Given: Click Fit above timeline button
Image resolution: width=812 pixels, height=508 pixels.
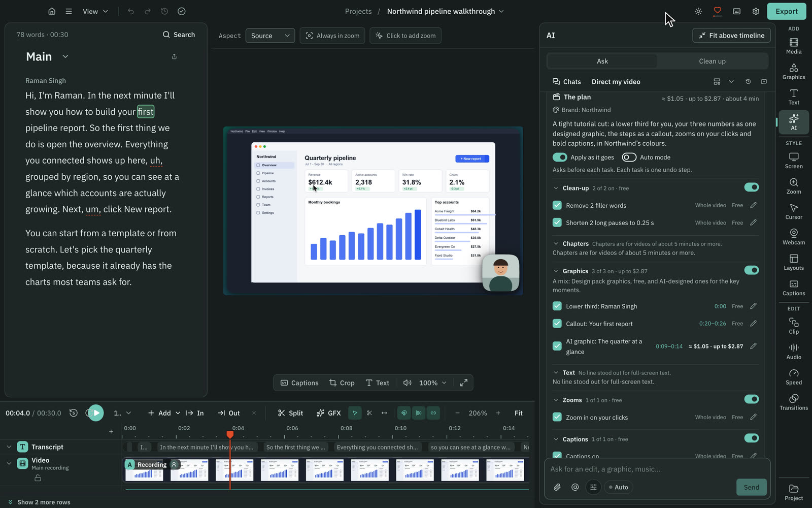Looking at the screenshot, I should click(731, 36).
